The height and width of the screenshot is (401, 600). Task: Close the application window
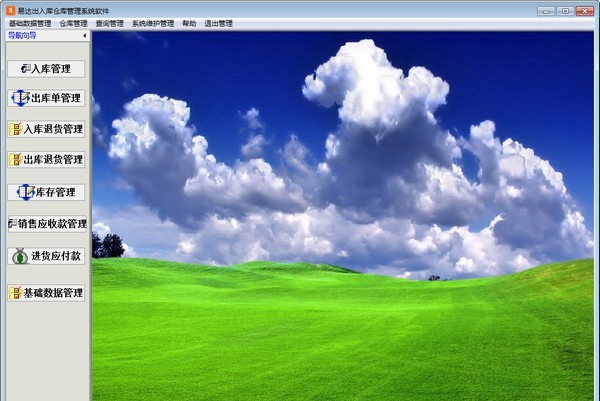(585, 11)
